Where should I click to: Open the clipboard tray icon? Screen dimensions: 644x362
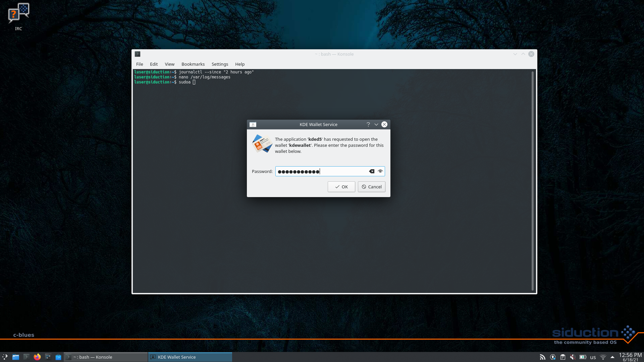(x=563, y=357)
